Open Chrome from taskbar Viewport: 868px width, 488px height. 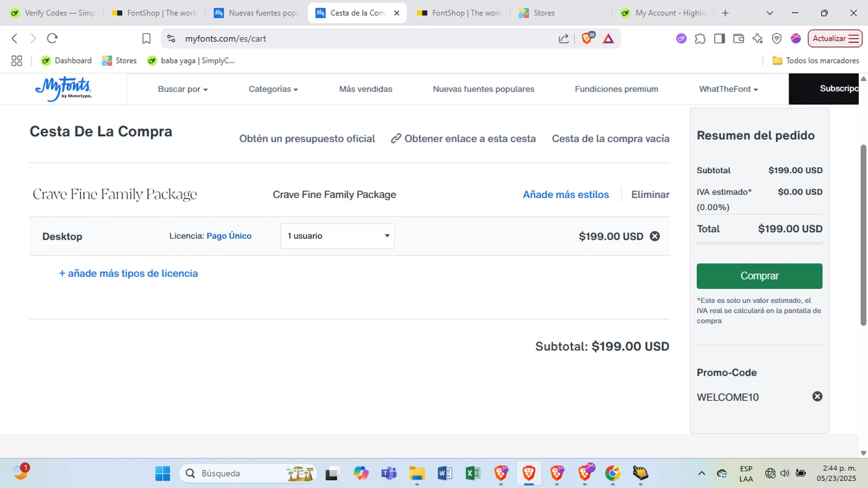pyautogui.click(x=613, y=474)
